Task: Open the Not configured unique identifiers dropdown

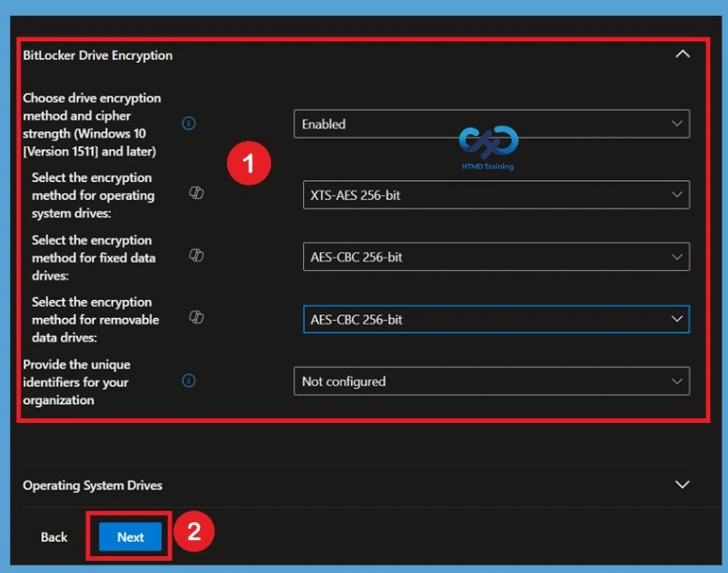Action: (x=492, y=382)
